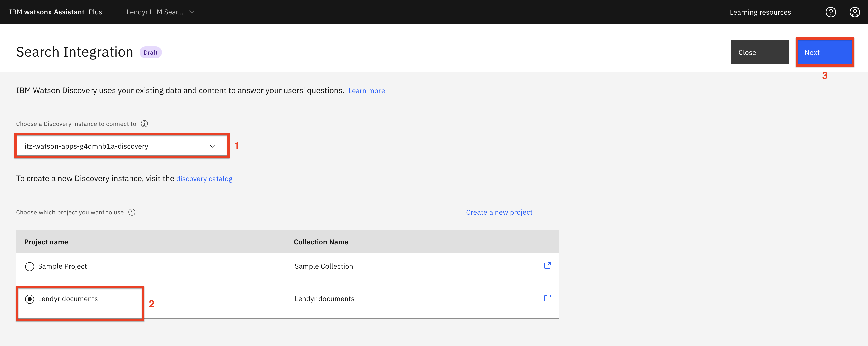Open the user profile avatar icon
The height and width of the screenshot is (346, 868).
tap(854, 12)
